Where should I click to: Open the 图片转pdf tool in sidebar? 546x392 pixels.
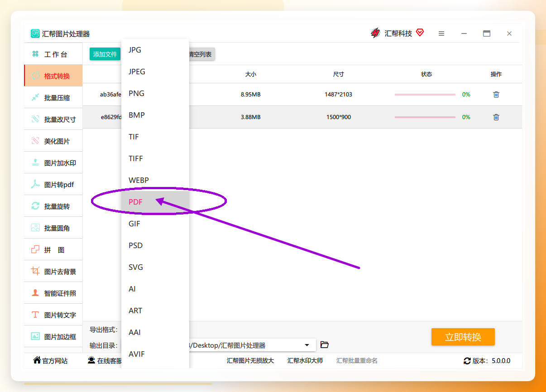(x=53, y=185)
